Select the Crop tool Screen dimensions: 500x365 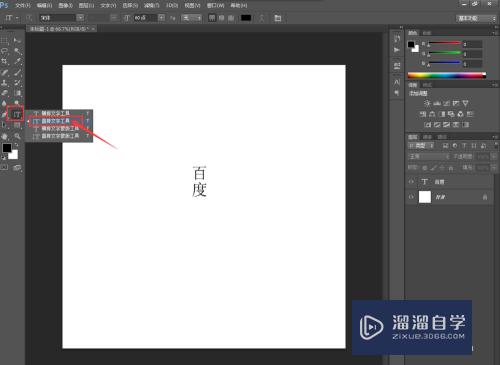(5, 61)
